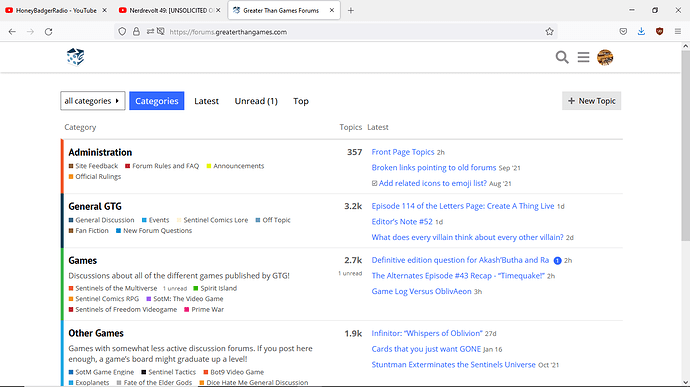The height and width of the screenshot is (387, 690).
Task: Open Sentinel Tactics subcategory
Action: point(169,372)
